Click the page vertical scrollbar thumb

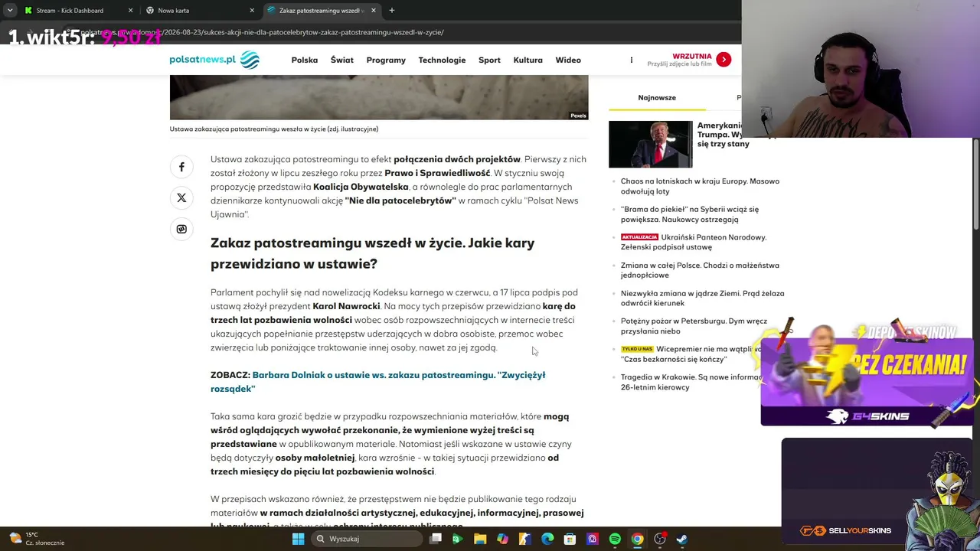976,184
